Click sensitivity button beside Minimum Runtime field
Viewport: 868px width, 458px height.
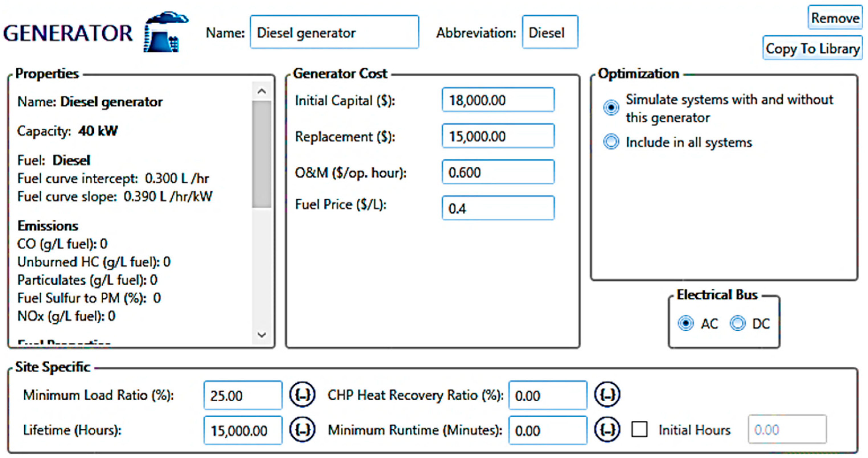coord(607,430)
